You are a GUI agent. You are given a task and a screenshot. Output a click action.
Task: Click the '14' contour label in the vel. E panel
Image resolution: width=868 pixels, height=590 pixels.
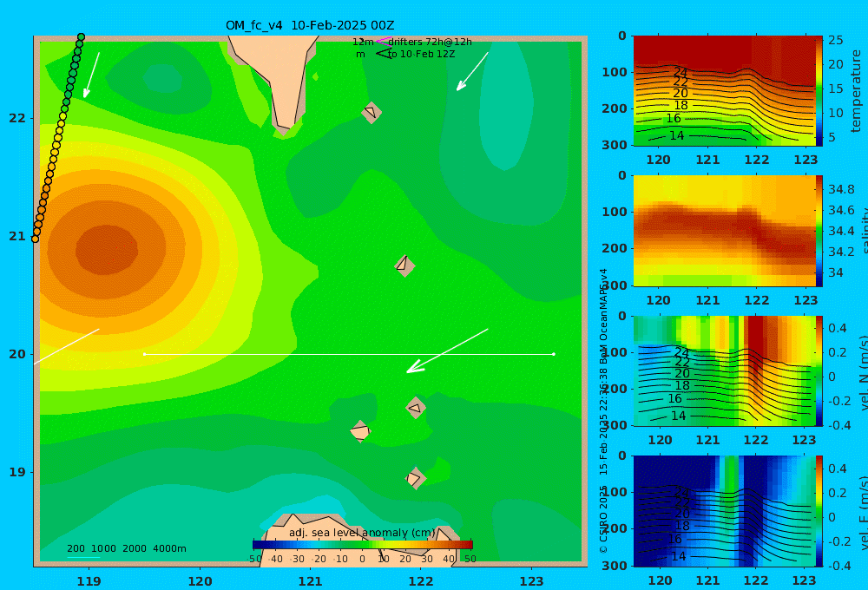click(678, 556)
